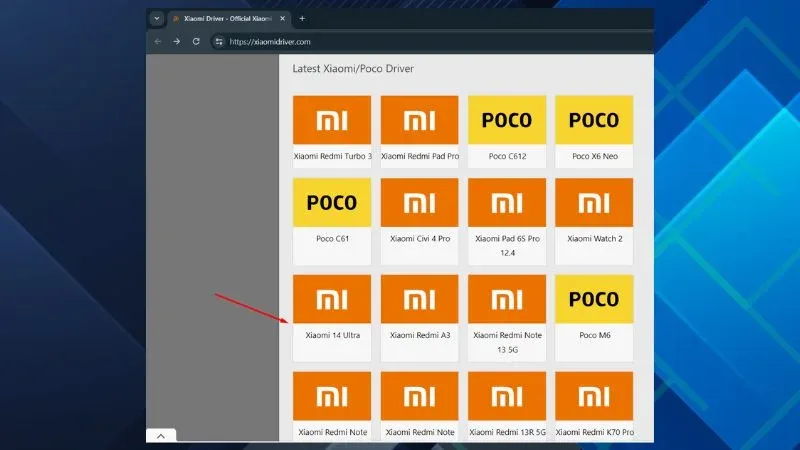
Task: Click the browser forward arrow
Action: 177,42
